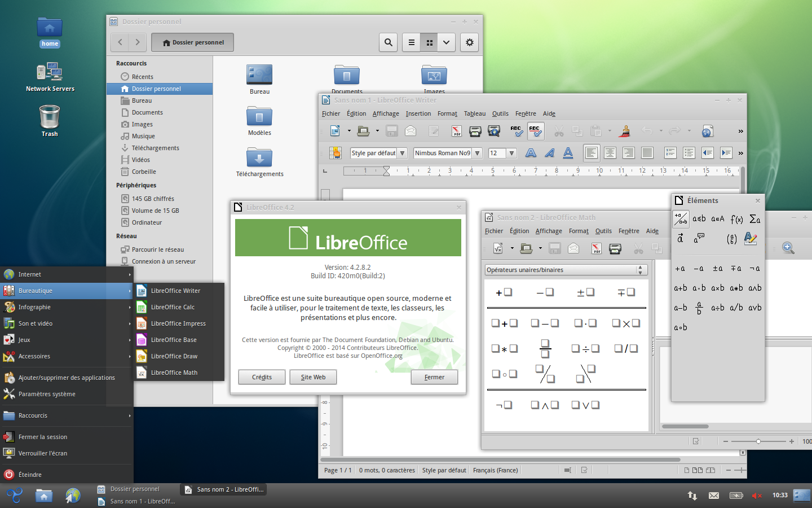
Task: Select Téléchargements in the file manager sidebar
Action: pyautogui.click(x=156, y=148)
